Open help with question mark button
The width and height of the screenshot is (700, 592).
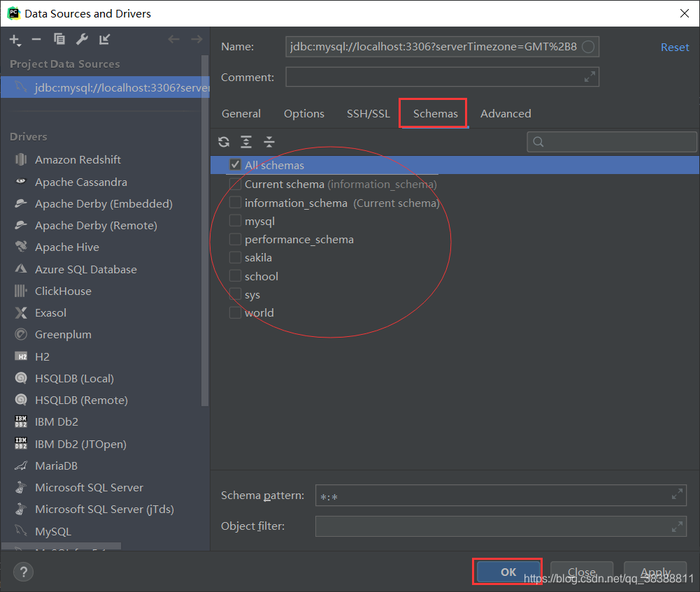[23, 572]
